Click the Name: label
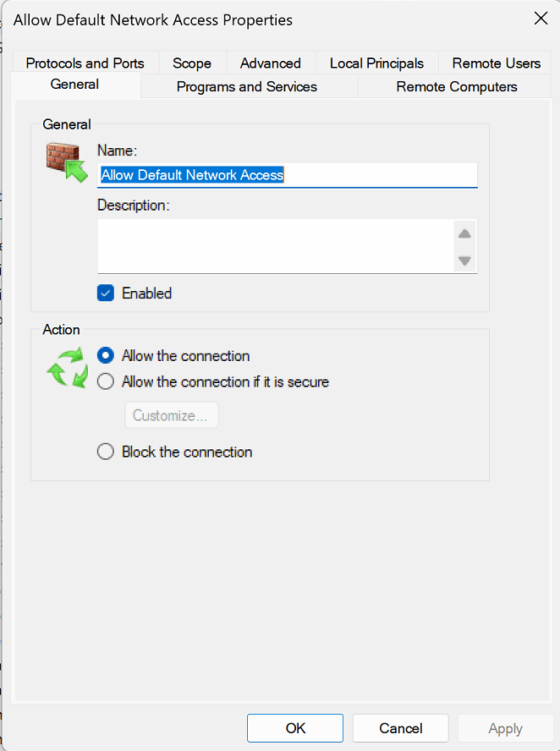This screenshot has width=560, height=751. [x=117, y=151]
